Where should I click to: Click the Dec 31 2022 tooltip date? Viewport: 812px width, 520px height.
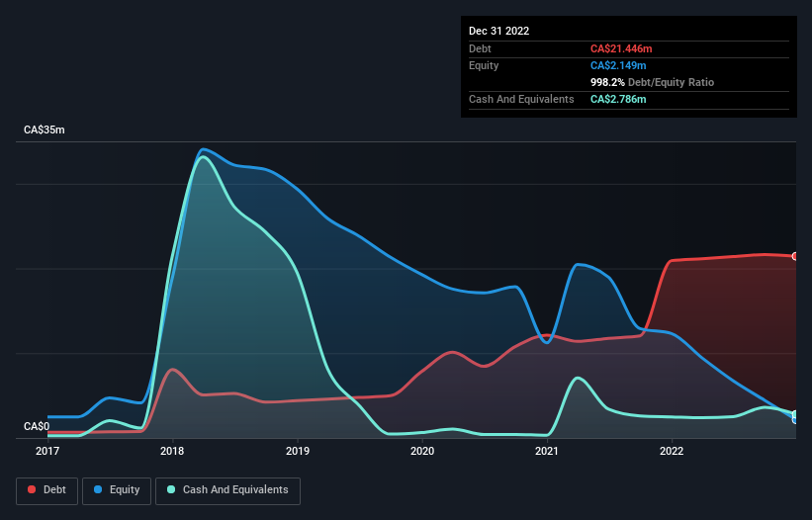coord(499,31)
